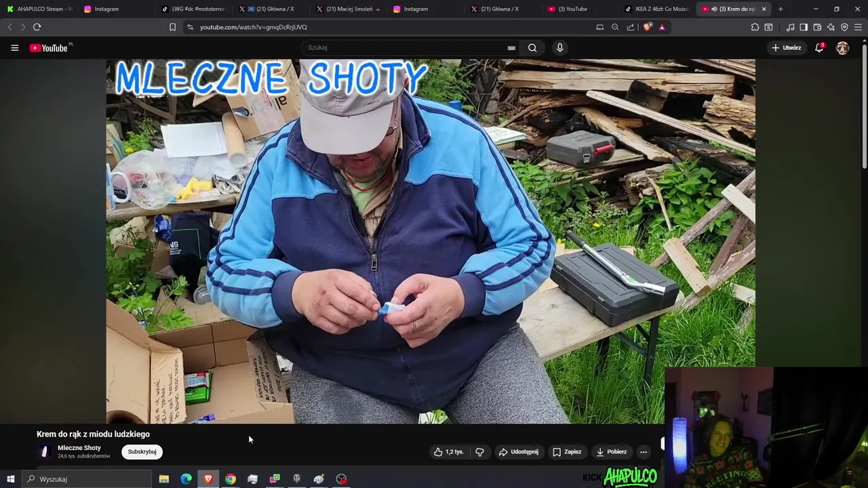Viewport: 868px width, 488px height.
Task: Open the Brave Shields lion icon
Action: 647,27
